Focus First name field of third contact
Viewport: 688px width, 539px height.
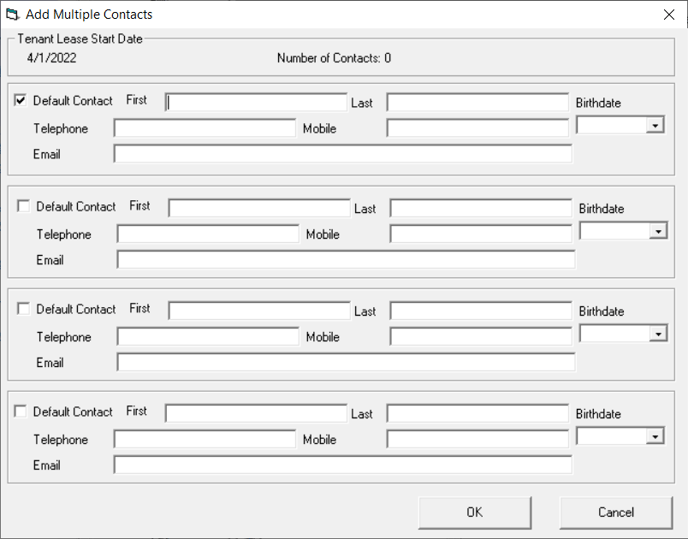click(x=259, y=311)
